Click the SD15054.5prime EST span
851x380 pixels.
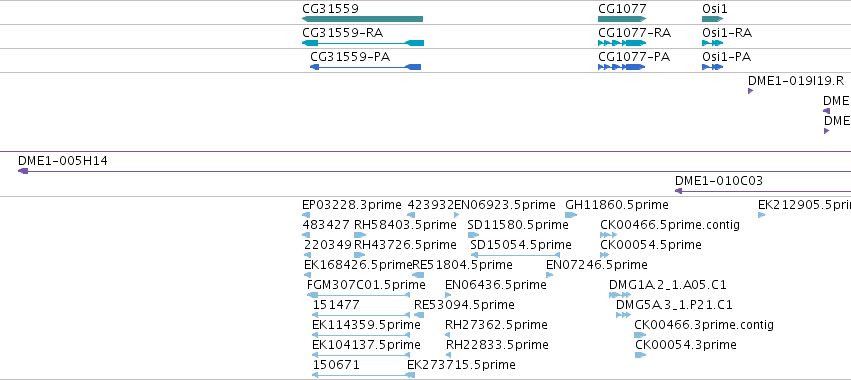click(x=515, y=255)
